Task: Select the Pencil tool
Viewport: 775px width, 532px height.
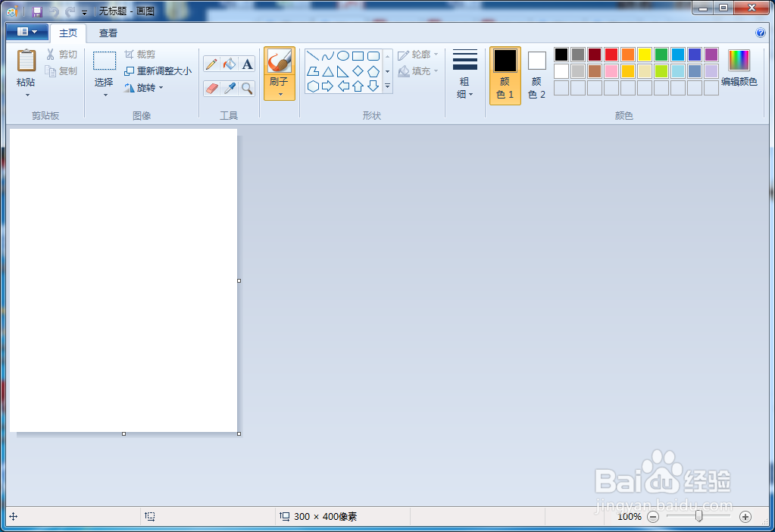Action: (210, 64)
